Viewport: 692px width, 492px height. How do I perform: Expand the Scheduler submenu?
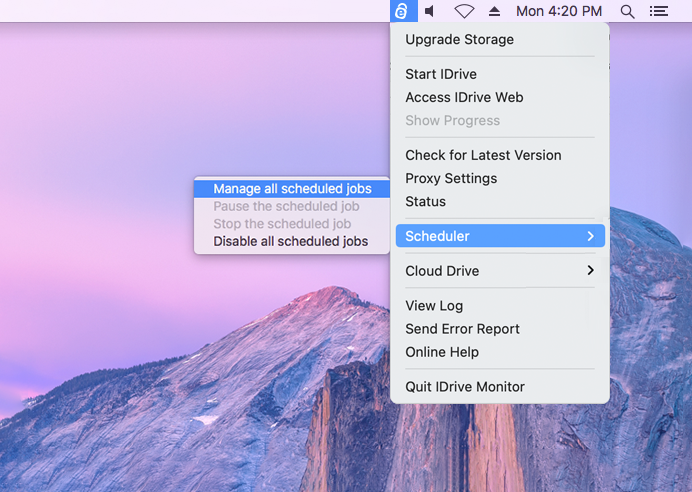[500, 236]
